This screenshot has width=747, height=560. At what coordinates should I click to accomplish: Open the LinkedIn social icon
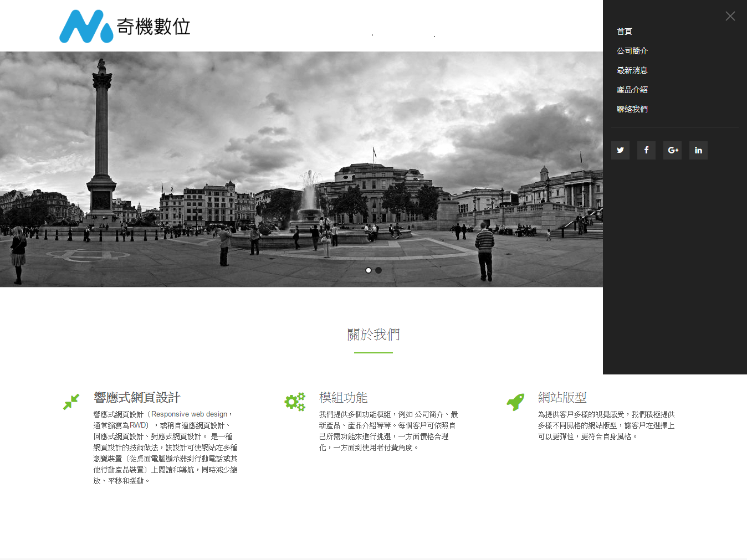(x=698, y=150)
